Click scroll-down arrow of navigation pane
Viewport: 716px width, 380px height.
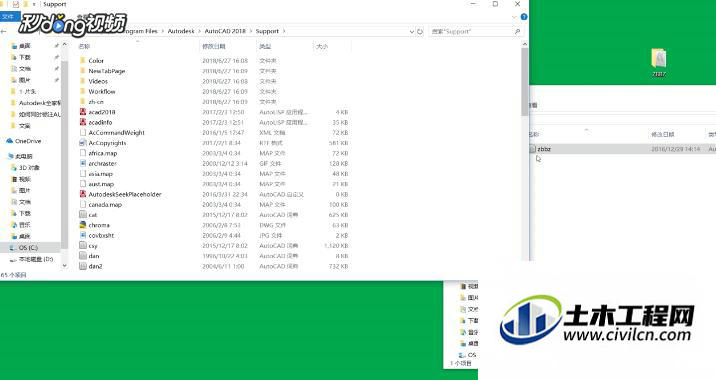tap(64, 265)
